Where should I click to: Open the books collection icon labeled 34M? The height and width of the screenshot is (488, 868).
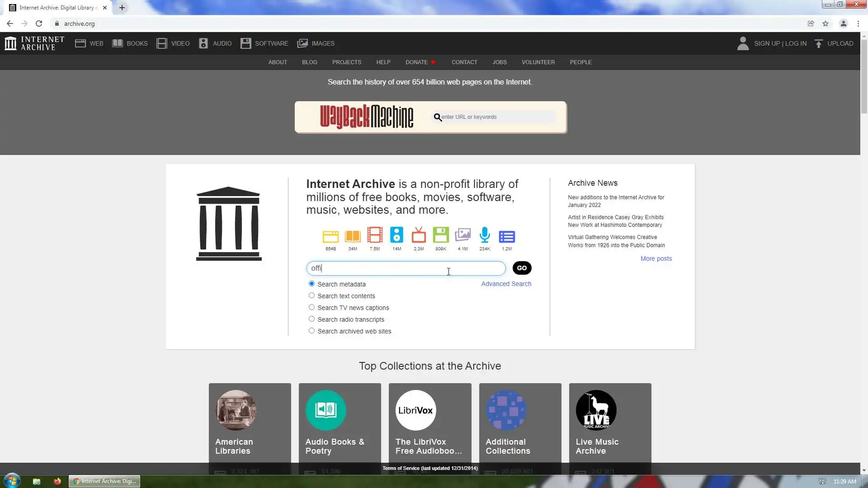353,235
